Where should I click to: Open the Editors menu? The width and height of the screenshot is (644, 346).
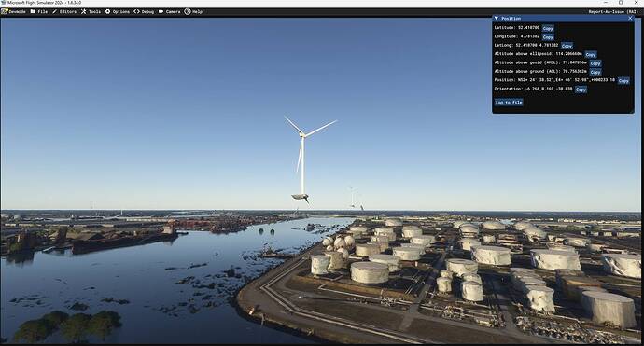[x=64, y=11]
